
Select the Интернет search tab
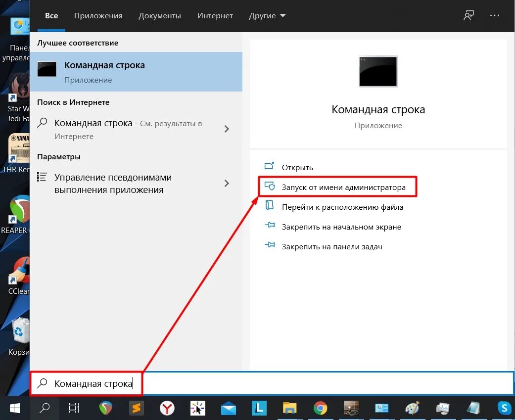(215, 16)
